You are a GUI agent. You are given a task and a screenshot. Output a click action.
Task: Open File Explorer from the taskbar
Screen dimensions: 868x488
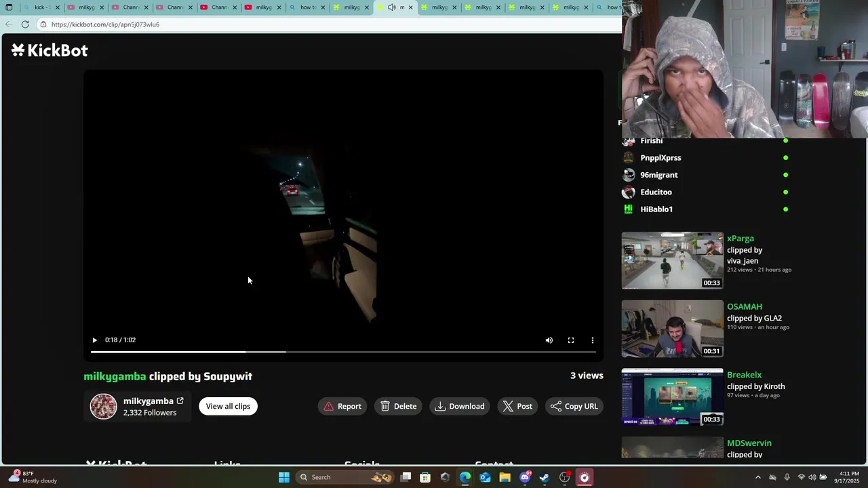tap(505, 477)
